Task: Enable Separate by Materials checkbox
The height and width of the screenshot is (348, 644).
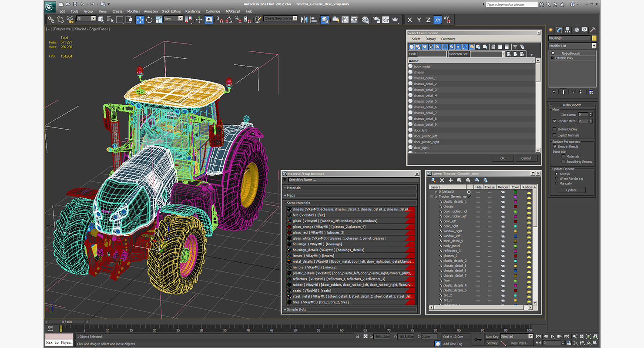Action: 563,157
